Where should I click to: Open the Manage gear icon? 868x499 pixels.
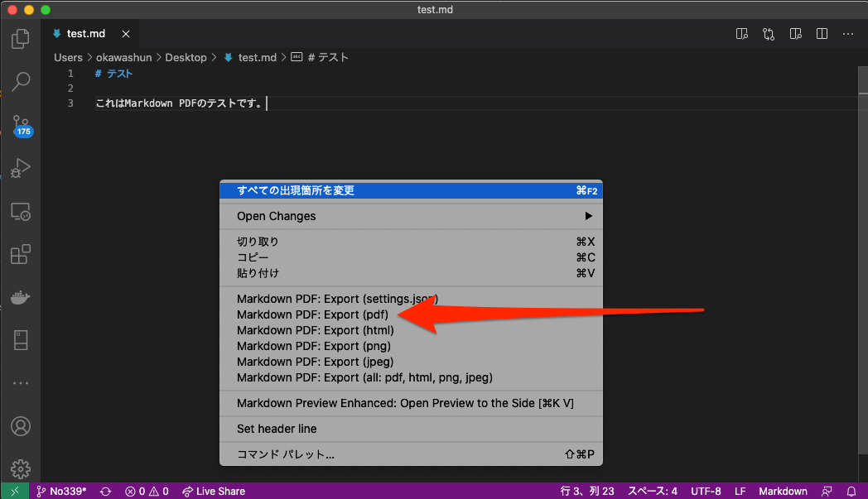(x=21, y=468)
